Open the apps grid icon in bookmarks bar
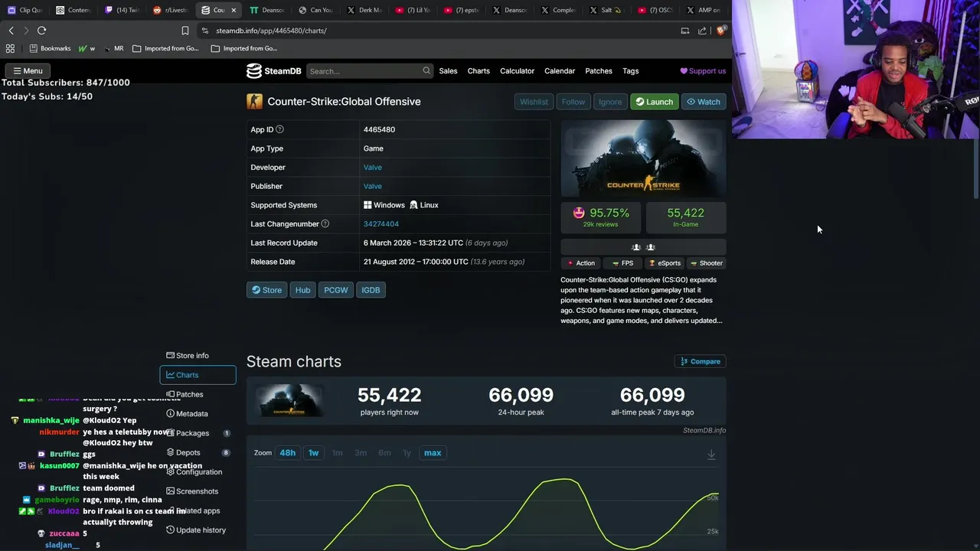 (10, 48)
